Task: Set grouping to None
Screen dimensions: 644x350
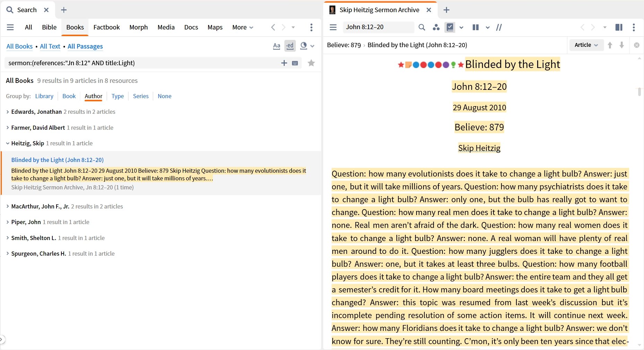Action: [164, 96]
